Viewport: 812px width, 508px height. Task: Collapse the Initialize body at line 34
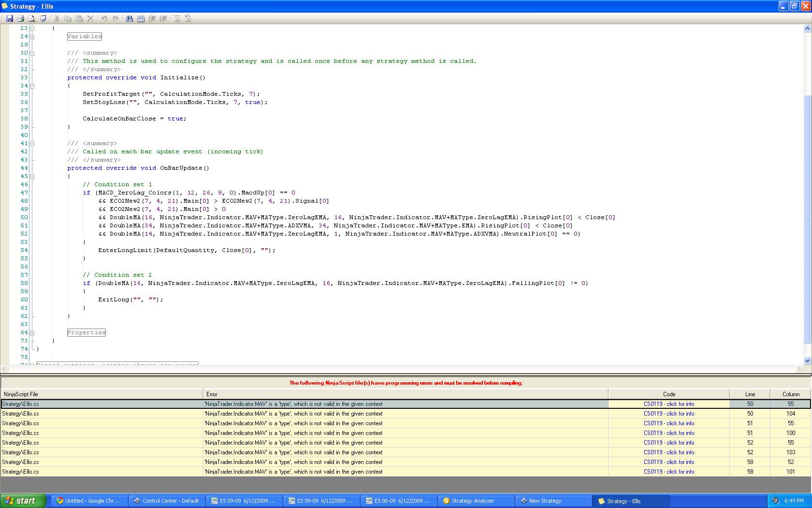pos(32,86)
